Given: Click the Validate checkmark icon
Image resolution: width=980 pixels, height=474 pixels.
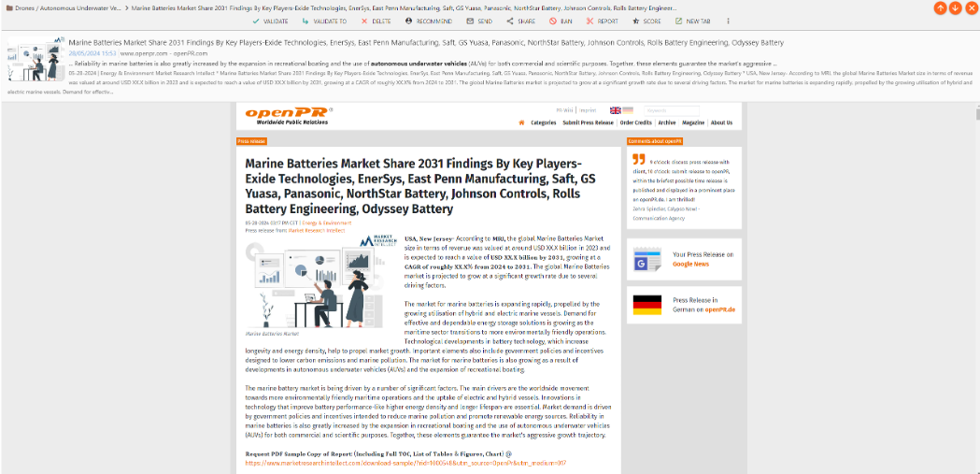Looking at the screenshot, I should 256,22.
